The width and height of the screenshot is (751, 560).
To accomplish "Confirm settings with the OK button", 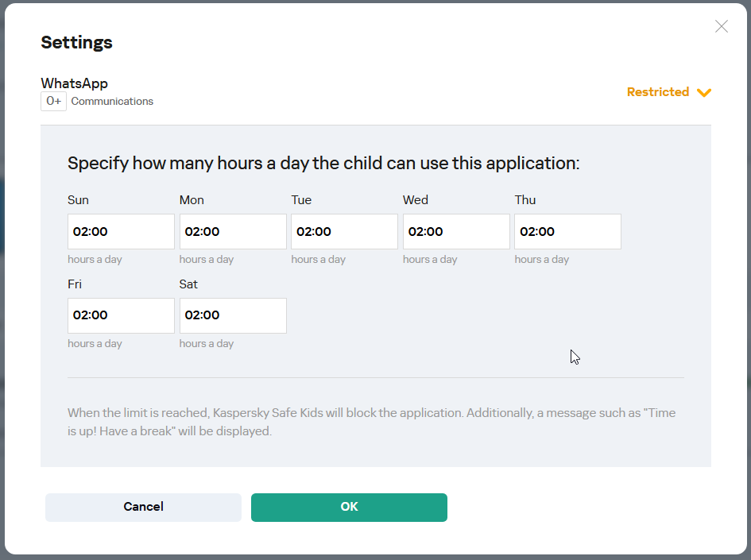I will coord(349,507).
